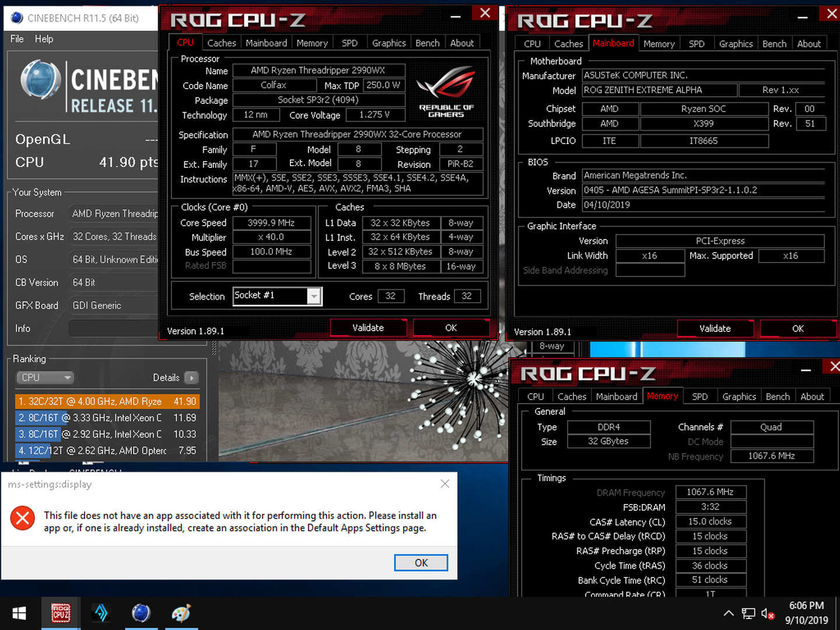Open Mainboard tab in first CPU-Z window
Viewport: 840px width, 630px height.
266,43
